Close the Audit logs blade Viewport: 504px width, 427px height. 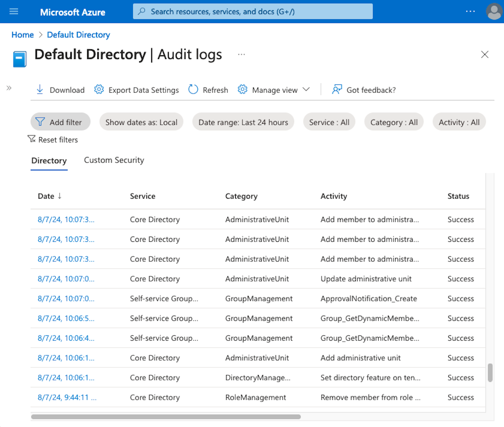click(x=484, y=54)
